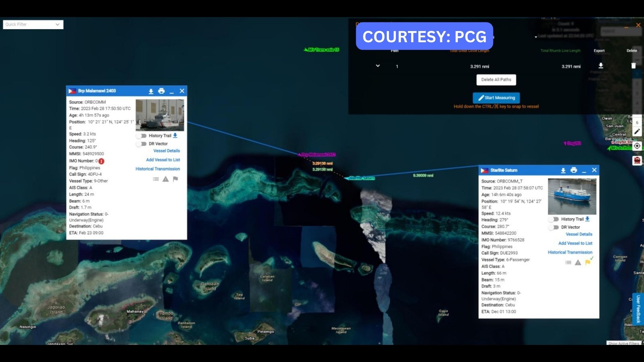Click the download icon on Brp Malamawi panel
This screenshot has width=644, height=362.
[150, 90]
